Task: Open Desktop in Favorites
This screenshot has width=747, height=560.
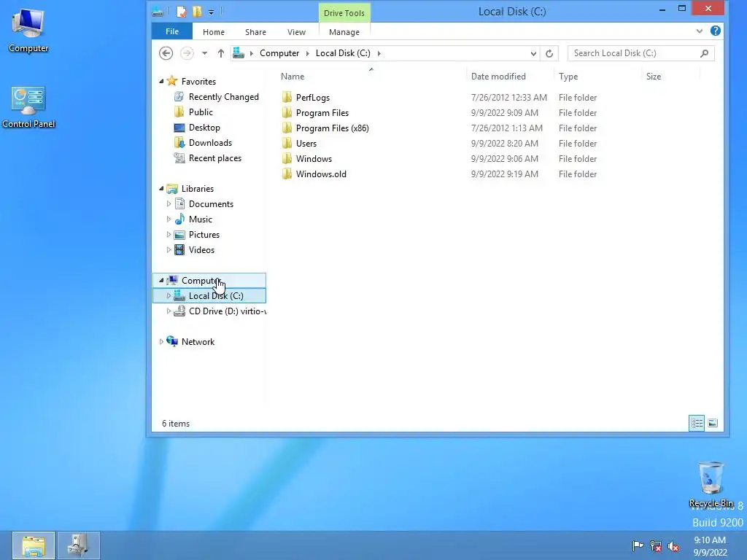Action: coord(204,127)
